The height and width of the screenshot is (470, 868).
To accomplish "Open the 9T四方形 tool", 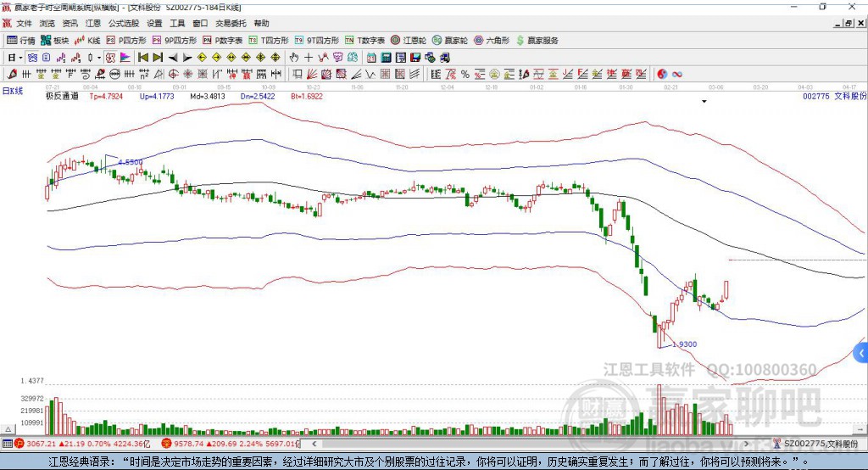I will pos(316,41).
